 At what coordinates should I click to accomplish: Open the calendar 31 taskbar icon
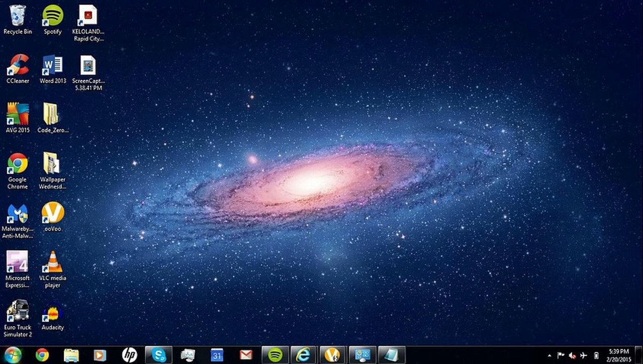pos(217,355)
